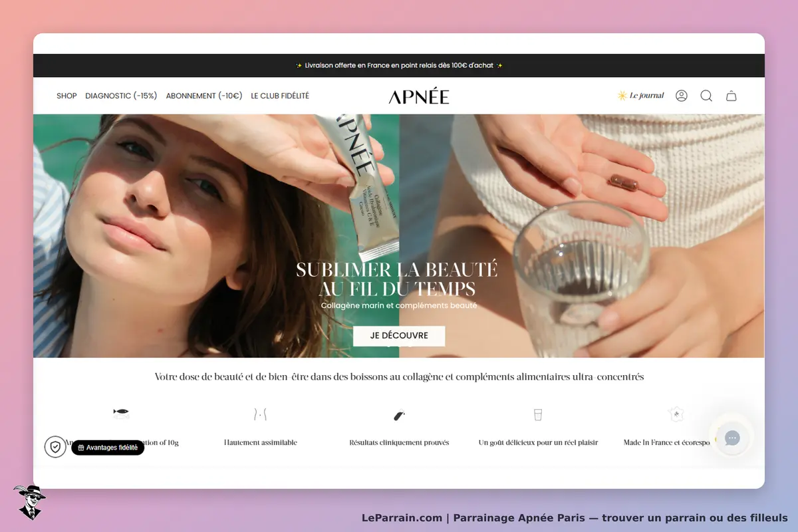Click the JE DÉCOUVRE button

click(399, 336)
